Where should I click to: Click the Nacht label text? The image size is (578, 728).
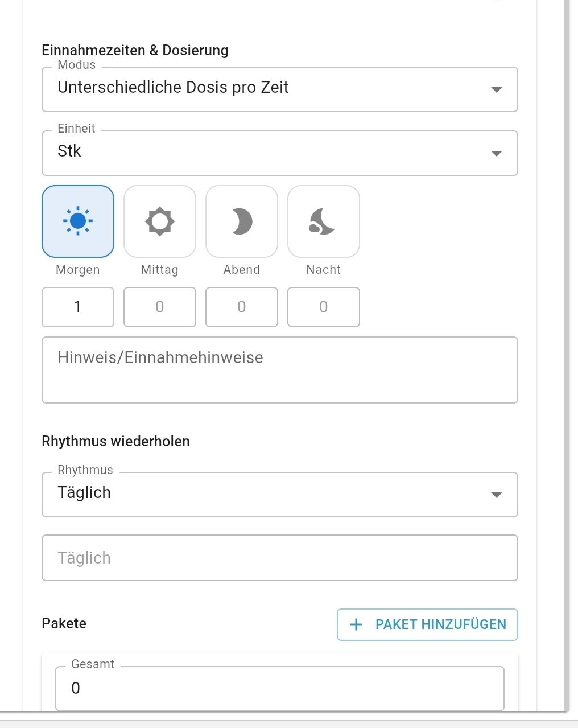tap(324, 270)
